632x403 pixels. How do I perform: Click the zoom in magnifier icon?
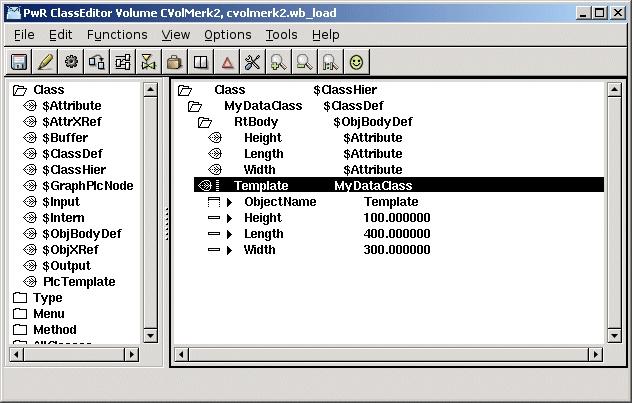point(279,62)
